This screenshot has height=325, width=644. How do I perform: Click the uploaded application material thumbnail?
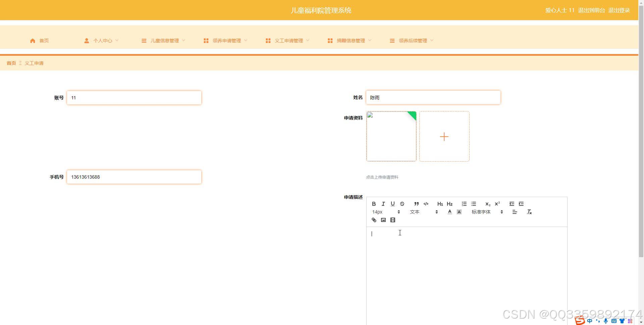click(391, 136)
